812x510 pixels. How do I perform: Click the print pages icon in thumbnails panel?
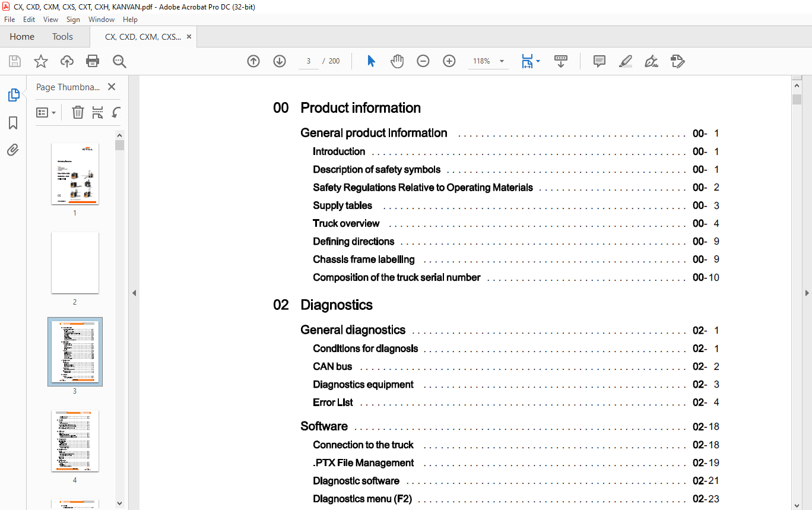point(97,112)
